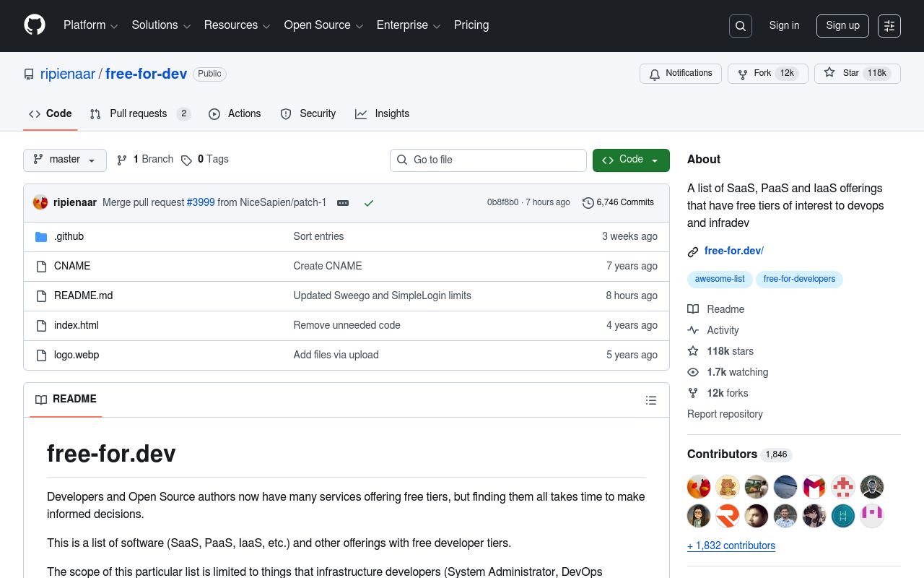The width and height of the screenshot is (924, 578).
Task: Open the .github folder
Action: tap(69, 236)
